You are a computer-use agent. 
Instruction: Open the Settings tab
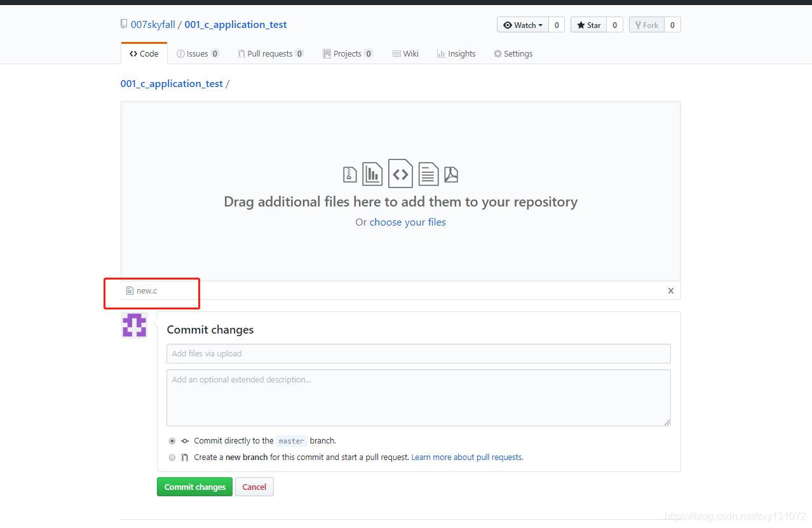tap(513, 53)
